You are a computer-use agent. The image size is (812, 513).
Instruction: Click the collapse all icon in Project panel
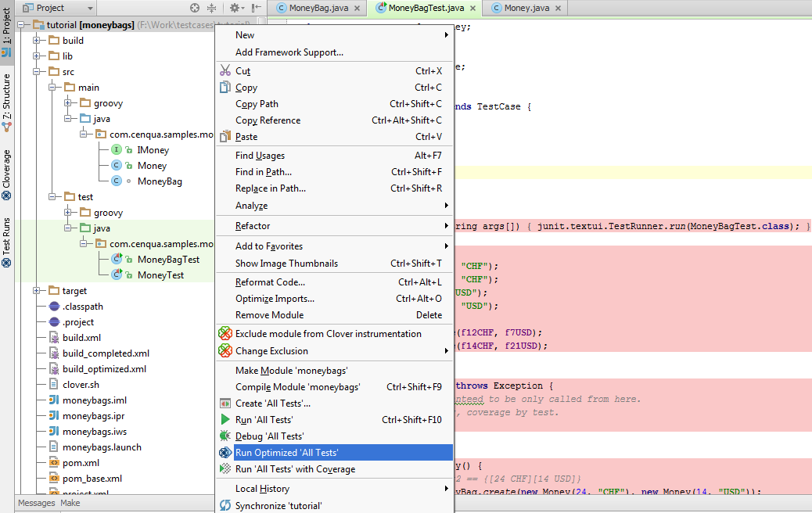[x=211, y=8]
